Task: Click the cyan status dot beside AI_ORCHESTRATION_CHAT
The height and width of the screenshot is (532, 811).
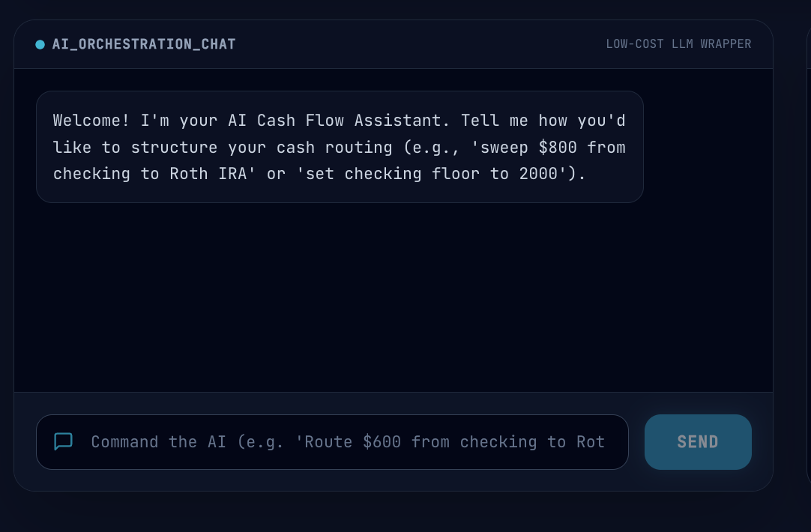Action: tap(40, 44)
